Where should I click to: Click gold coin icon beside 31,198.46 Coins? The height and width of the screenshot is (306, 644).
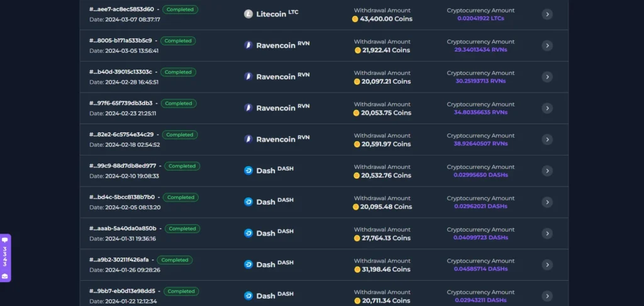[x=357, y=269]
